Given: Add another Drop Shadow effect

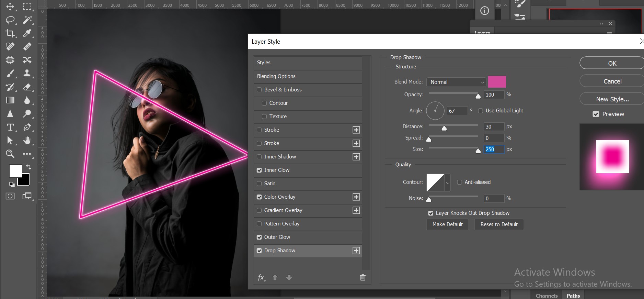Looking at the screenshot, I should pyautogui.click(x=356, y=251).
